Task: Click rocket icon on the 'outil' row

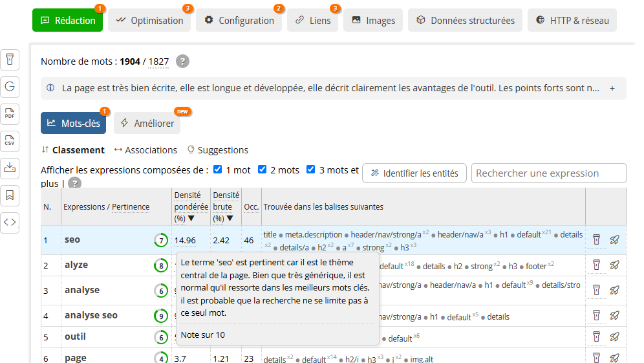Action: (614, 336)
